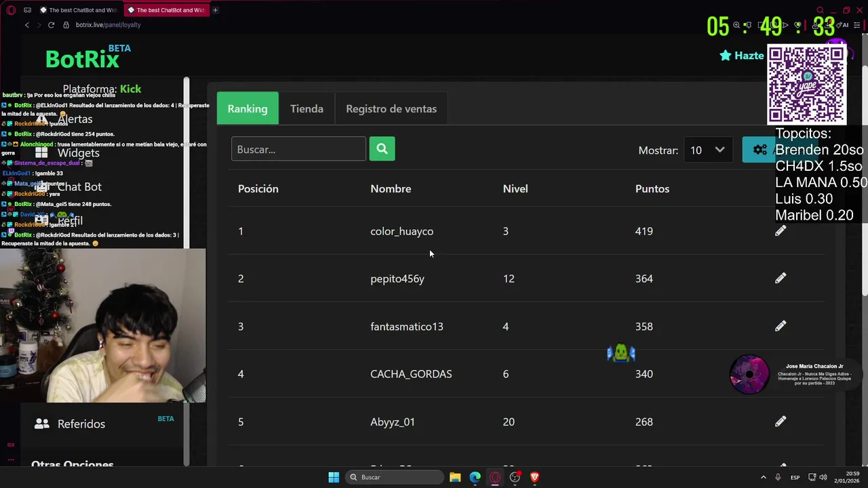Click the site padlock security icon
The width and height of the screenshot is (868, 488).
66,25
